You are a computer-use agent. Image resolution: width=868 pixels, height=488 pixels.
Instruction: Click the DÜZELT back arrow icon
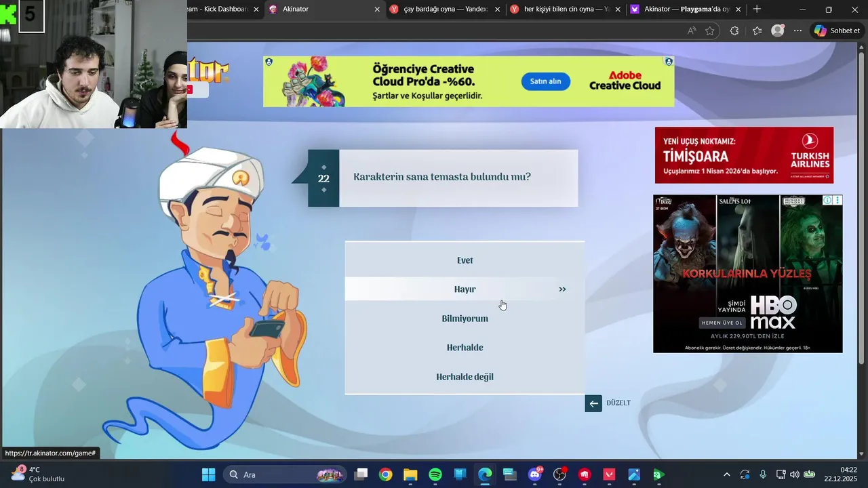(x=593, y=403)
